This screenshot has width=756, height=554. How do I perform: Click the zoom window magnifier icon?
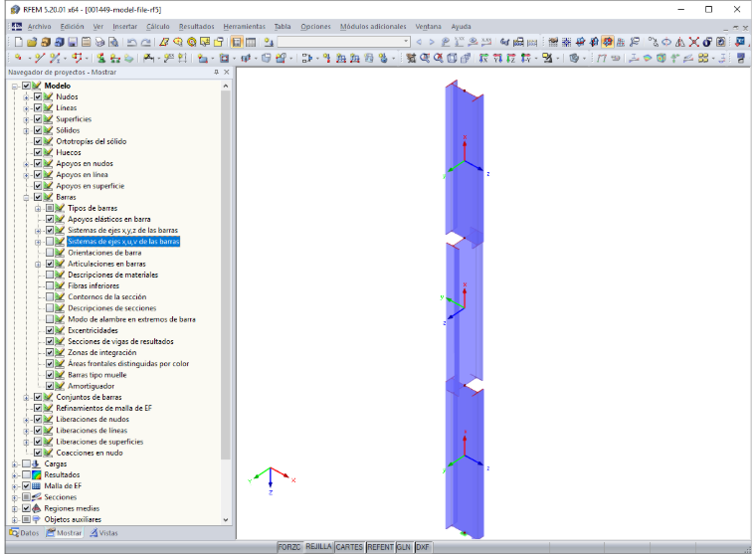[425, 58]
